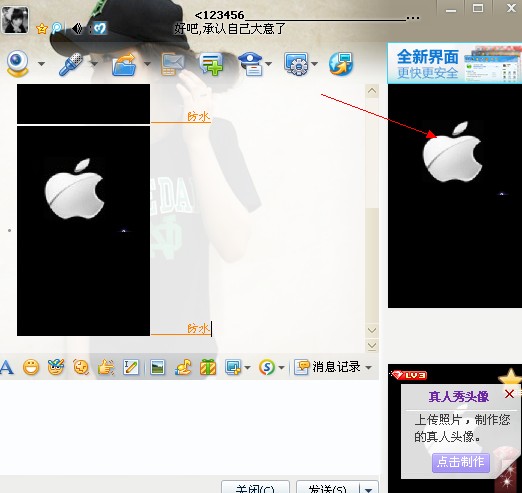Viewport: 522px width, 493px height.
Task: Click the lower 防水 link in chat
Action: coord(199,329)
